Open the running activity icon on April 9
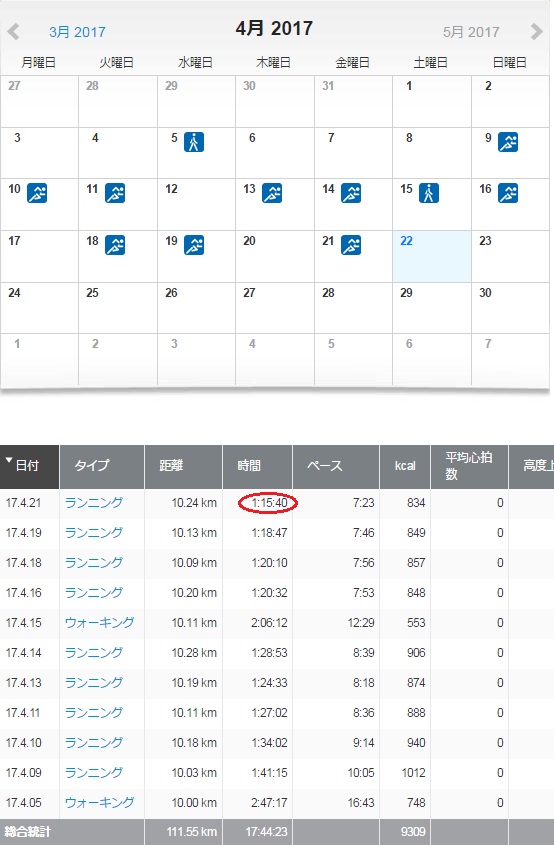Viewport: 554px width, 845px height. (x=508, y=142)
